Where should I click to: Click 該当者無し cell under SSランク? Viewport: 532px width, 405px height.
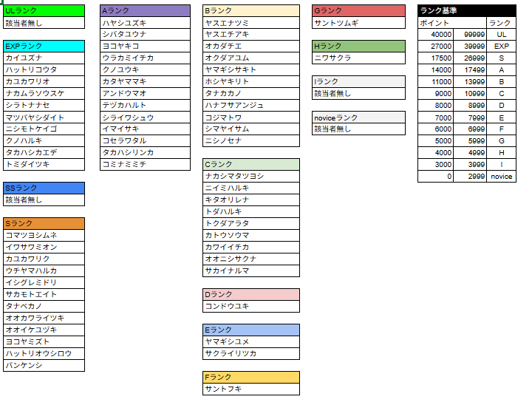(44, 200)
